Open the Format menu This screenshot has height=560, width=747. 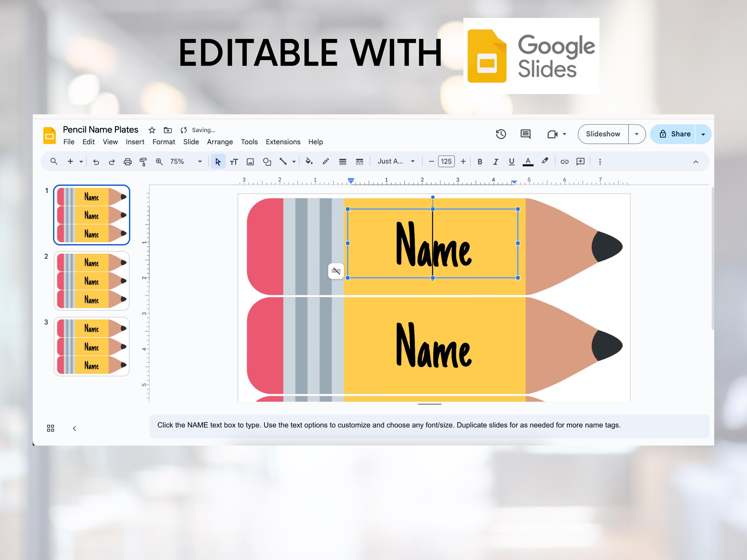pos(164,142)
